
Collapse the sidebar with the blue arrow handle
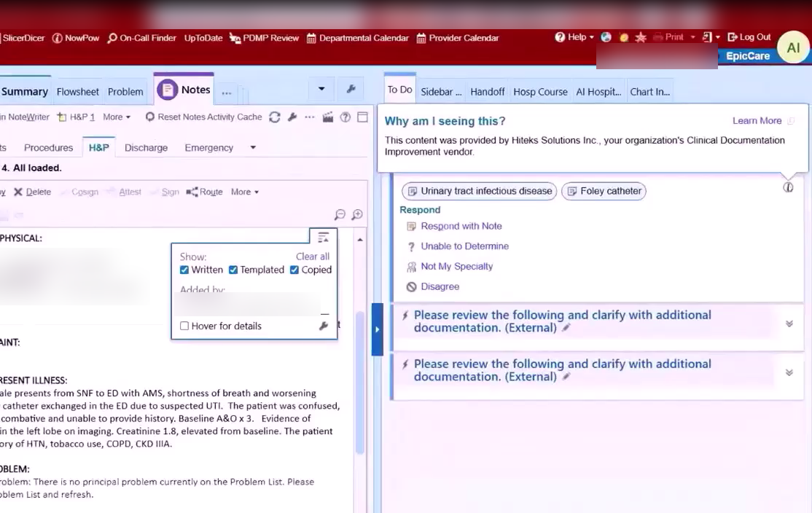click(x=377, y=329)
